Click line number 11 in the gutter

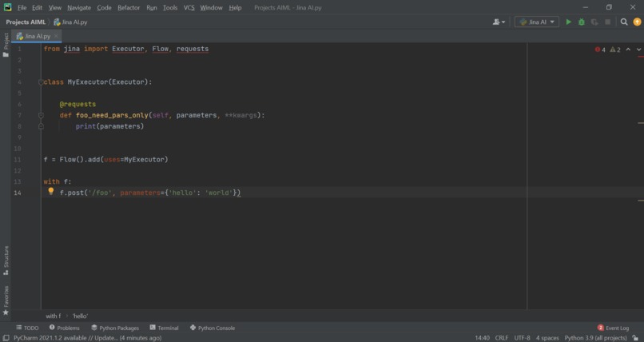[x=18, y=160]
